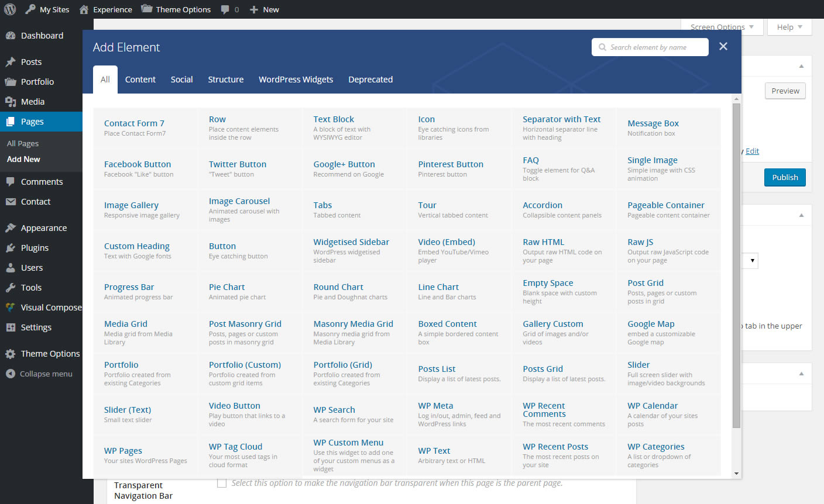824x504 pixels.
Task: Click the Visual Composer icon in sidebar
Action: pyautogui.click(x=11, y=308)
